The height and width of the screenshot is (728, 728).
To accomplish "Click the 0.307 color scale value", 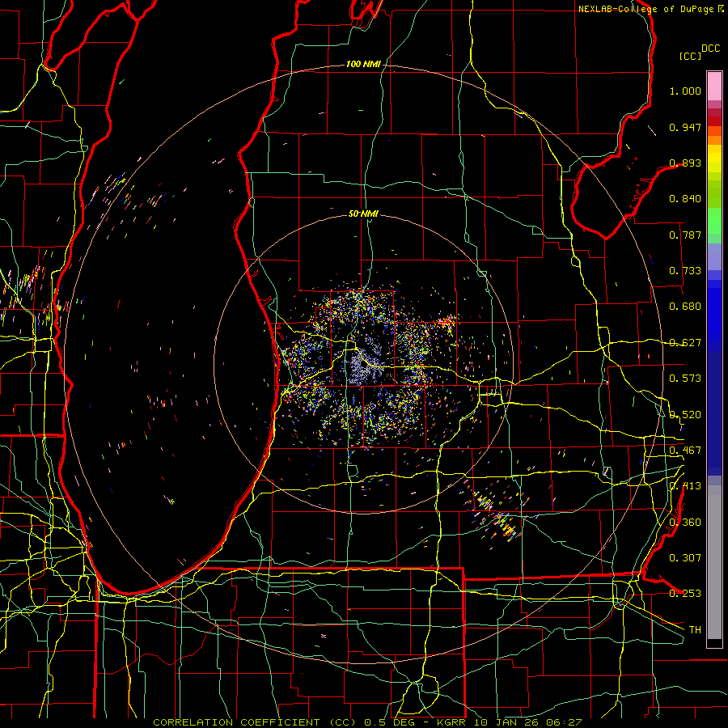I will (x=685, y=557).
